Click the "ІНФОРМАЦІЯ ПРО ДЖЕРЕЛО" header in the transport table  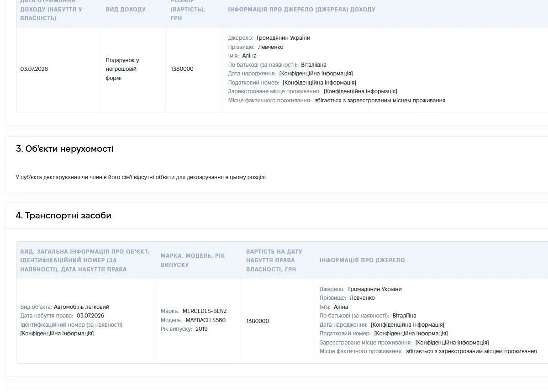coord(362,260)
